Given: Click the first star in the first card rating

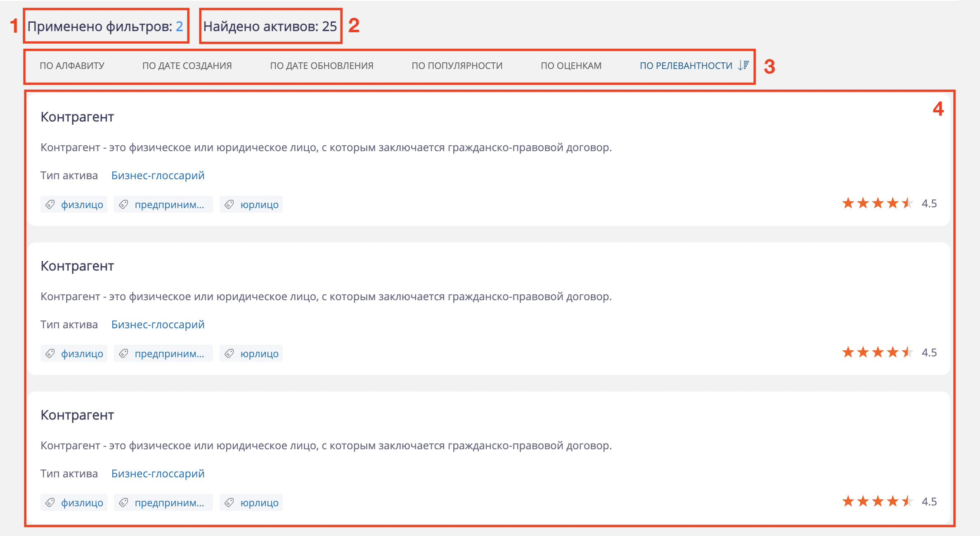Looking at the screenshot, I should pyautogui.click(x=848, y=203).
